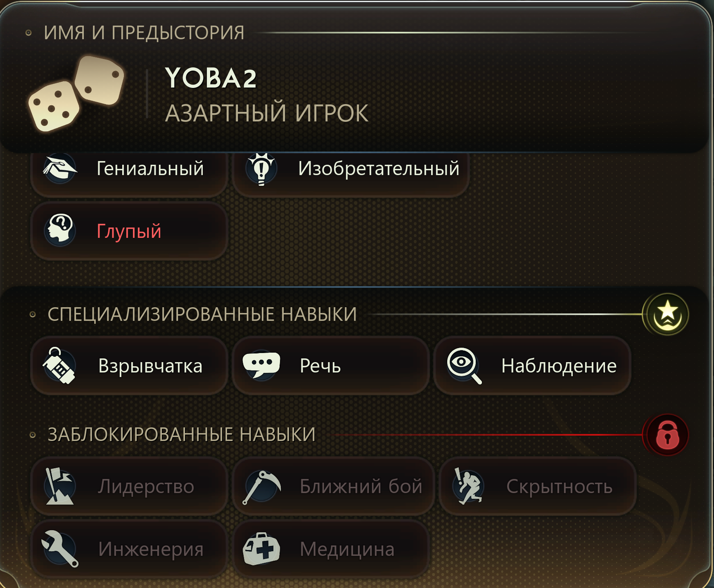Click the graduation cap icon for Гениальный

coord(60,168)
